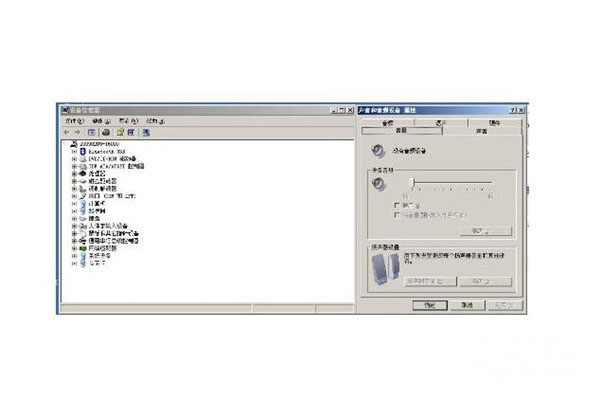Screen dimensions: 600x400
Task: Click the device volume slider thumb
Action: click(412, 183)
